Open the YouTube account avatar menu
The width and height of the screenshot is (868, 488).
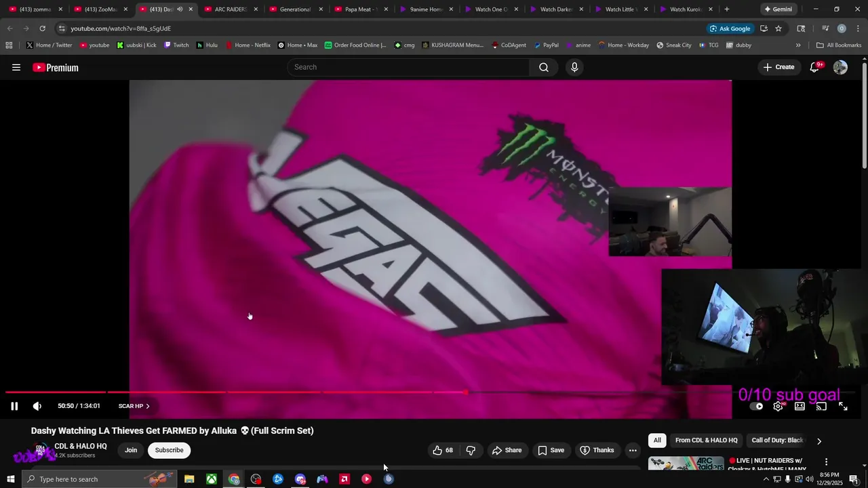point(840,67)
